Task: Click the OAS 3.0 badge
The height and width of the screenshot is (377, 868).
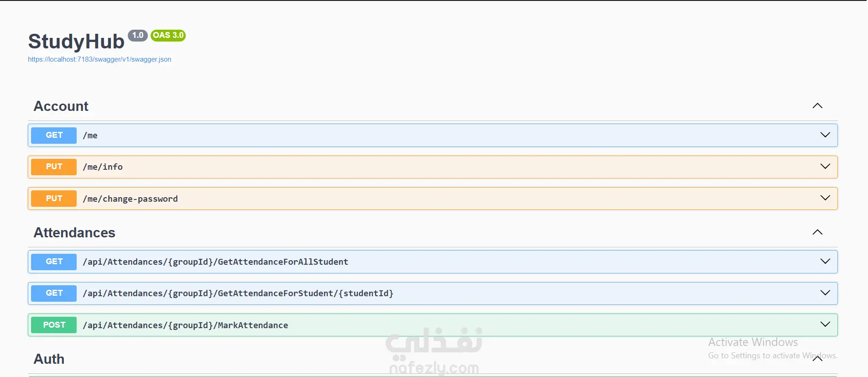Action: (x=168, y=36)
